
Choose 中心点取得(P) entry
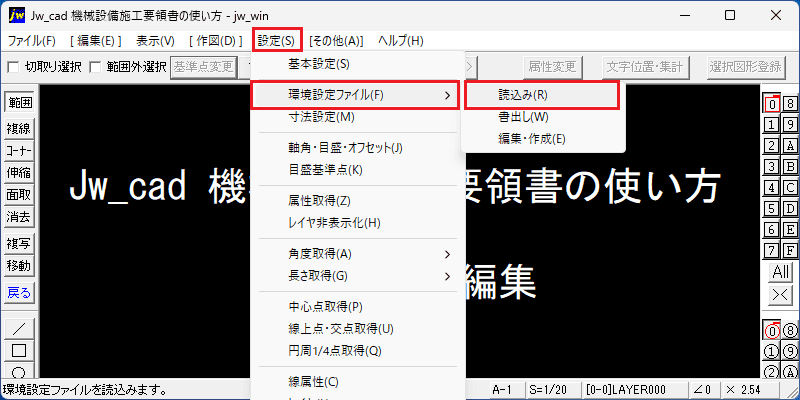click(x=358, y=307)
